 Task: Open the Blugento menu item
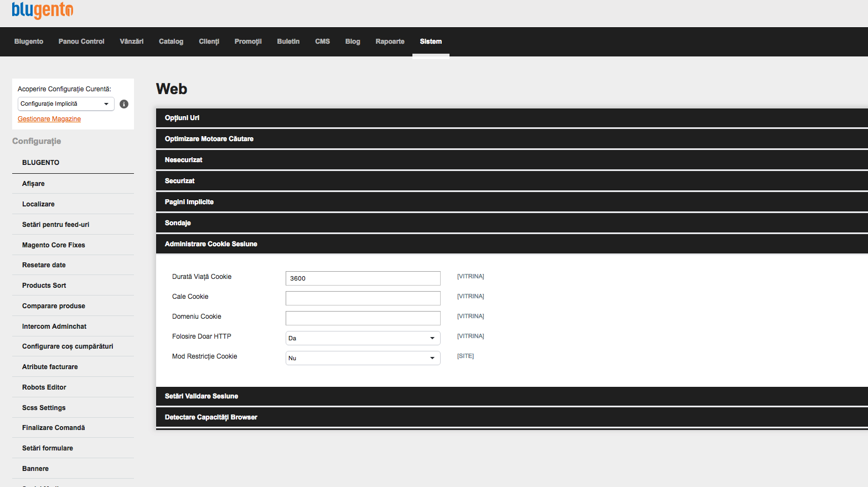pos(29,42)
